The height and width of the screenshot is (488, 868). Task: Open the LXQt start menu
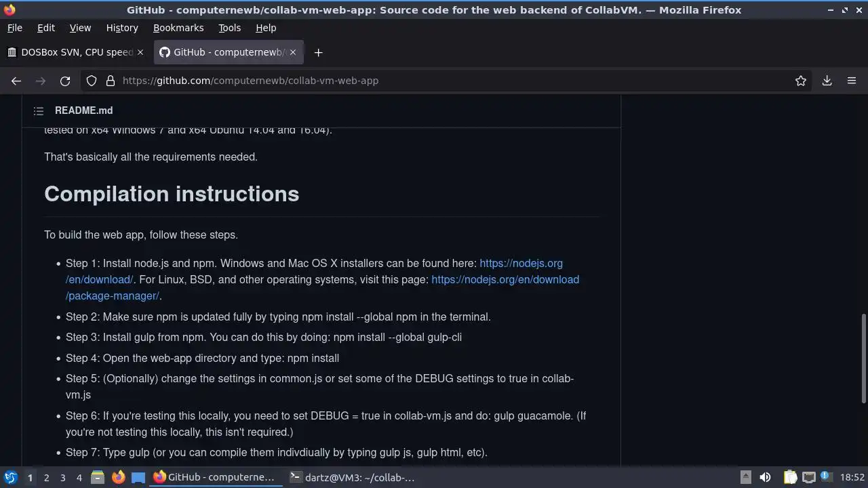(x=10, y=478)
